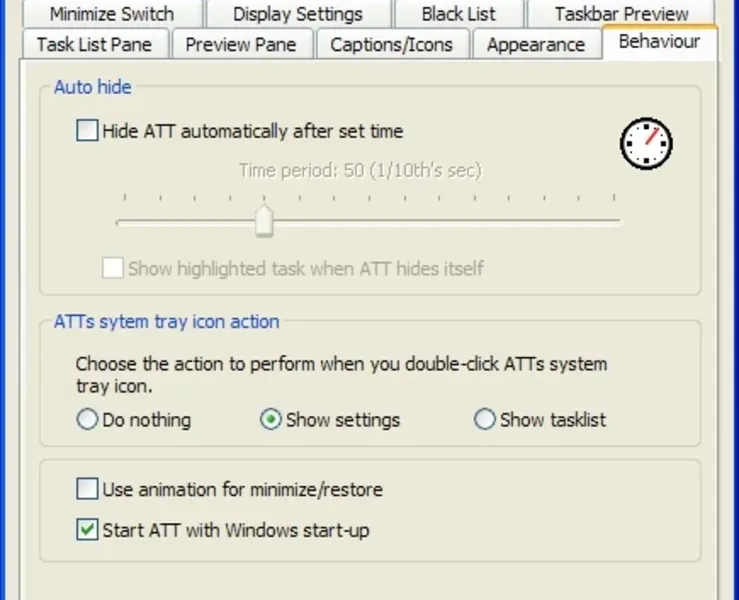Enable Use animation for minimize/restore

(88, 490)
